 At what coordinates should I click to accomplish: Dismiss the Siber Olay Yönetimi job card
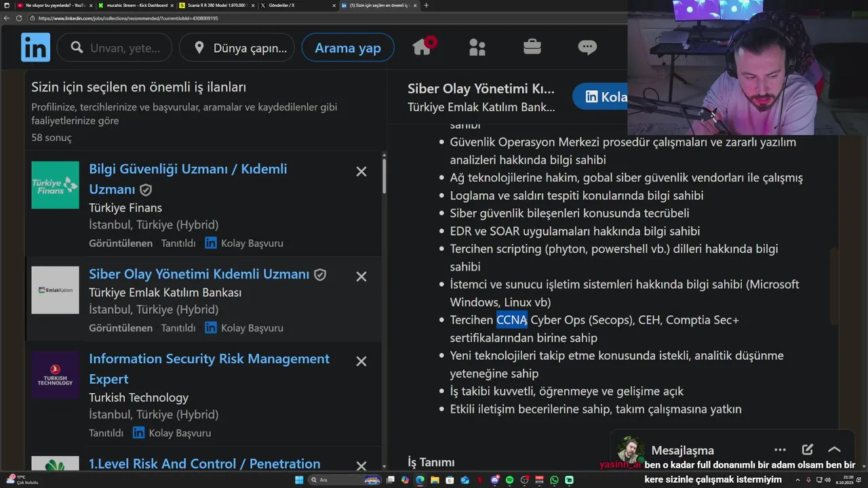coord(361,277)
